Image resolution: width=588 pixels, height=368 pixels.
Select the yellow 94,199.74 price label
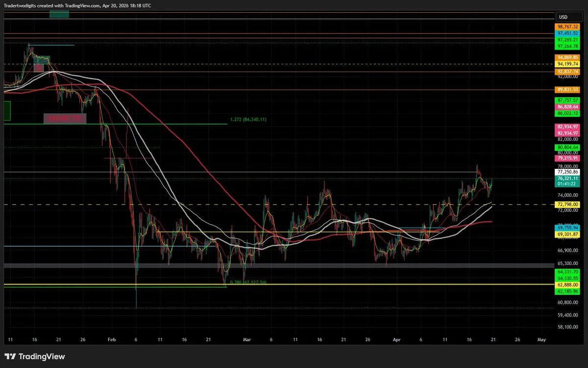(567, 64)
